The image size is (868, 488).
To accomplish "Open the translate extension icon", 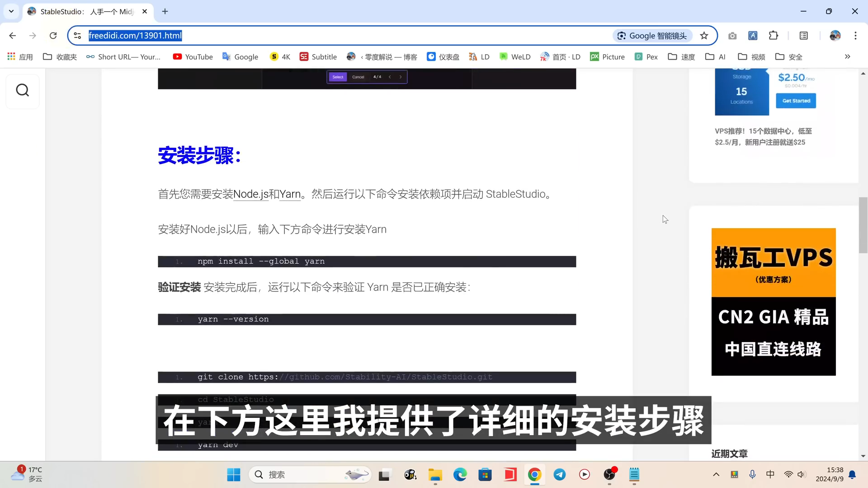I will pyautogui.click(x=753, y=36).
